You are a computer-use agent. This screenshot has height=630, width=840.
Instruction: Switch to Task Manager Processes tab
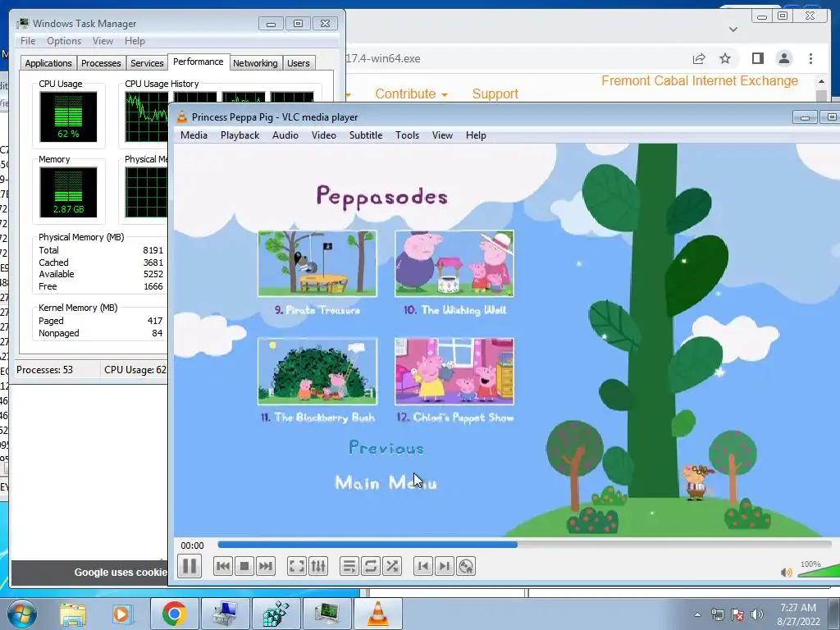pyautogui.click(x=101, y=63)
